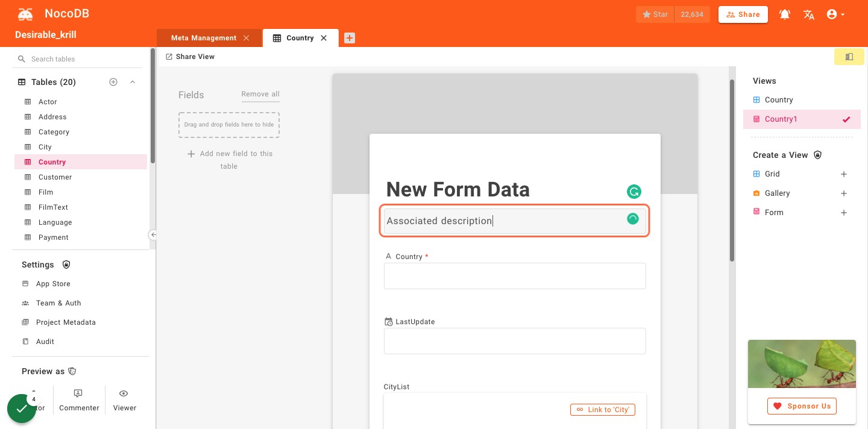Viewport: 868px width, 429px height.
Task: Click the Country text input field
Action: tap(515, 276)
